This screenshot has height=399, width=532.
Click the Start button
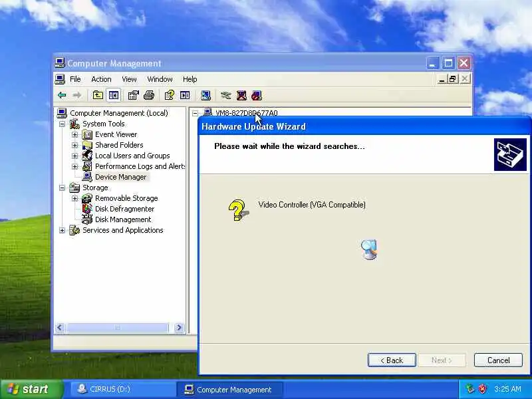(31, 389)
